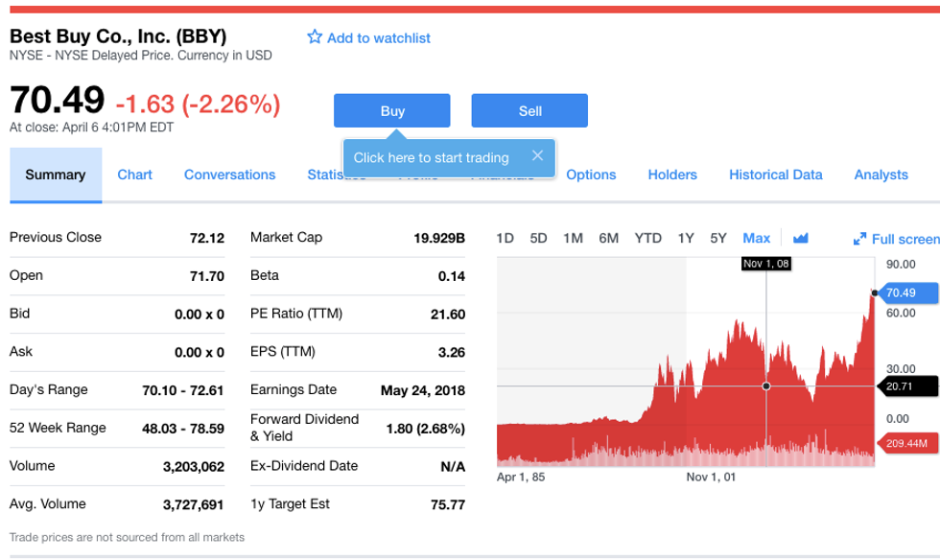Switch to the Conversations tab
Viewport: 940px width, 560px height.
pyautogui.click(x=229, y=175)
